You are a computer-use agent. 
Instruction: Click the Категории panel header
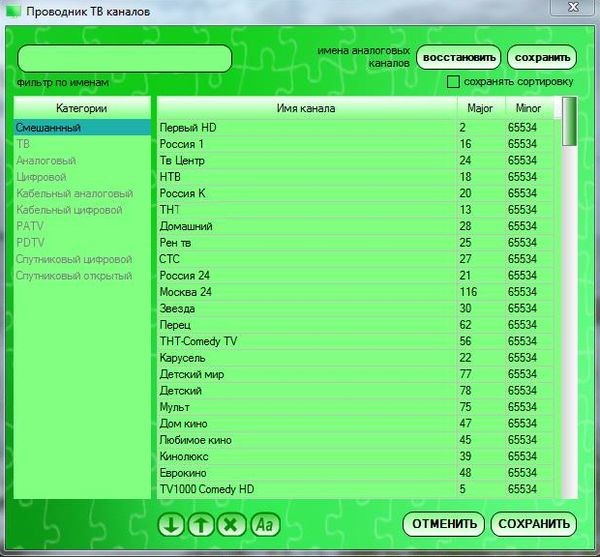(81, 108)
